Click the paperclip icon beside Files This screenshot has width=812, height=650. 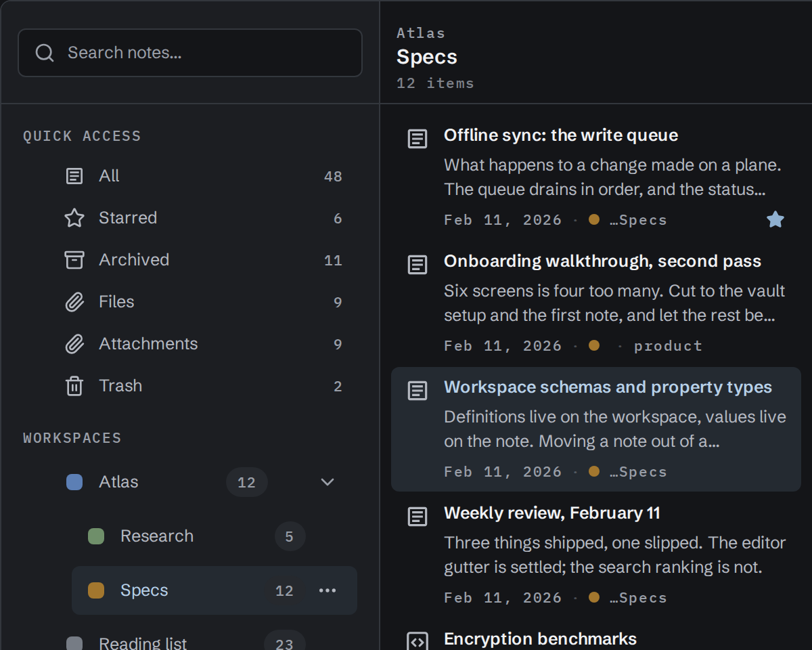[x=74, y=302]
